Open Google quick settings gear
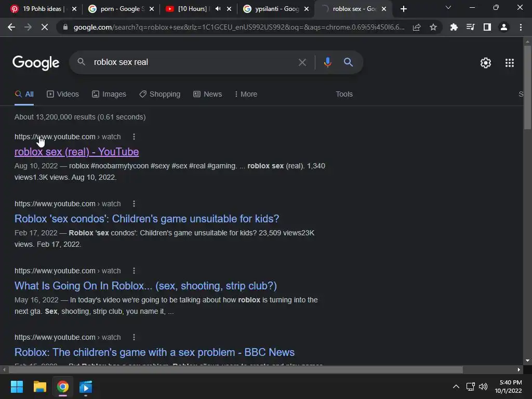This screenshot has width=532, height=399. [x=486, y=63]
